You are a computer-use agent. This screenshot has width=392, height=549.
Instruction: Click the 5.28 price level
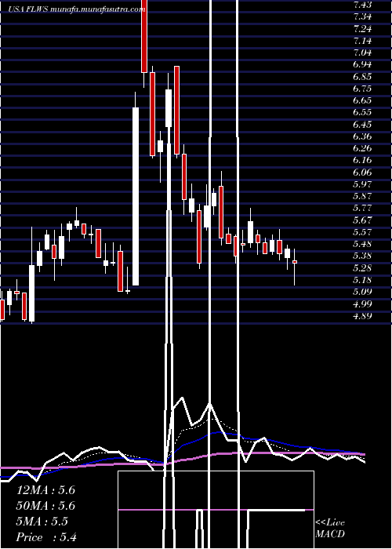(362, 268)
